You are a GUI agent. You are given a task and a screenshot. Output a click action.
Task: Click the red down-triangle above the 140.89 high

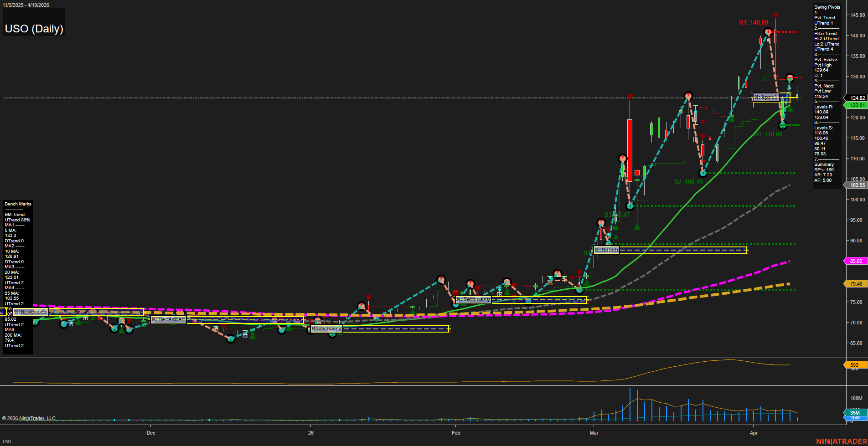click(775, 16)
